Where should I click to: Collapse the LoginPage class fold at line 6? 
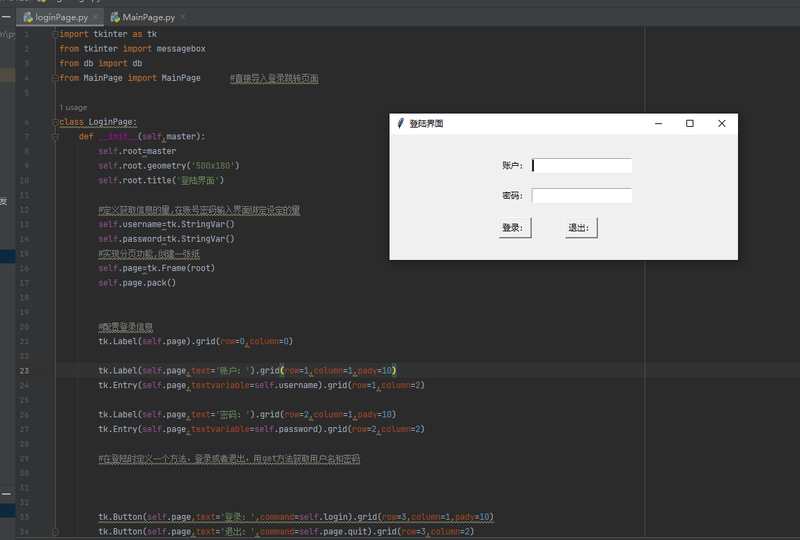coord(55,122)
